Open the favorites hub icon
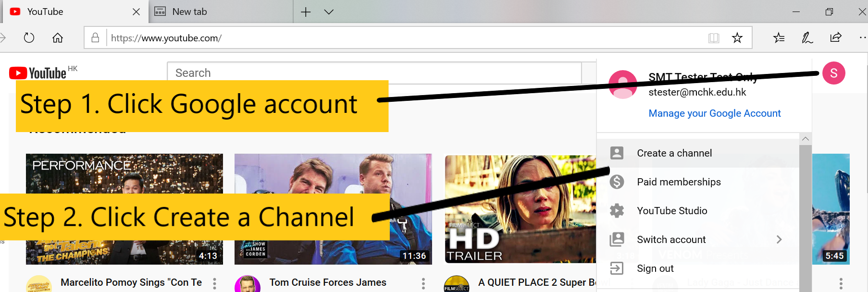Viewport: 868px width, 292px height. (x=779, y=37)
